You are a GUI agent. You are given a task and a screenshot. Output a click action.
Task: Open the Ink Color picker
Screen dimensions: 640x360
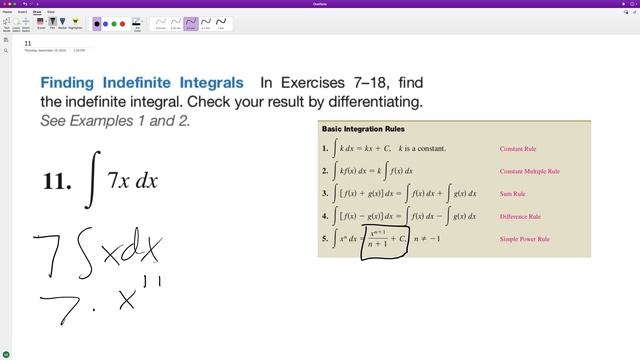point(137,24)
